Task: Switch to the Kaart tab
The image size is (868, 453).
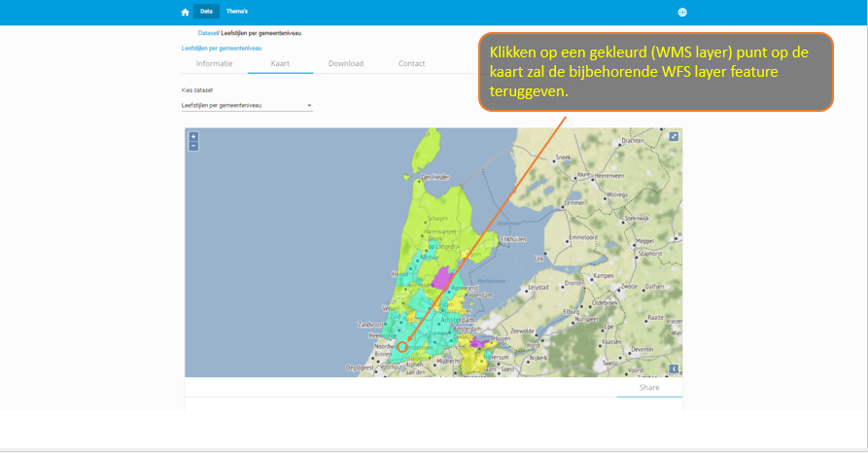Action: [280, 64]
